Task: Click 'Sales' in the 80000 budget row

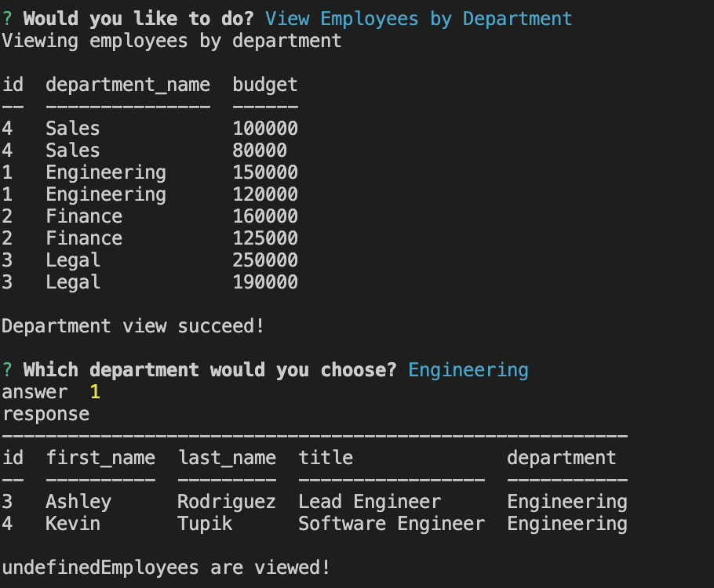Action: [73, 151]
